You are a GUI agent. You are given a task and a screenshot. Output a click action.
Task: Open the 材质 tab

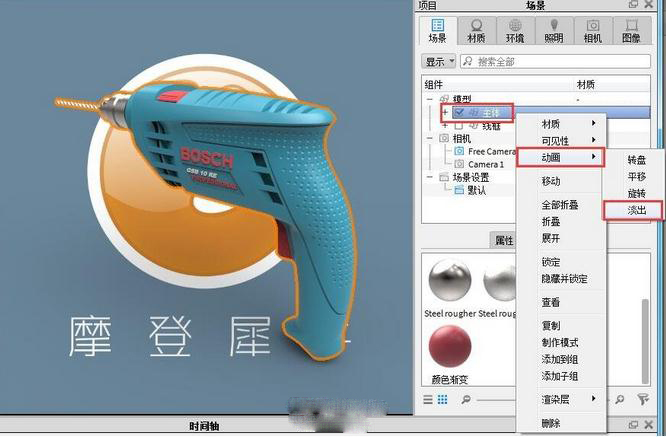pyautogui.click(x=476, y=31)
